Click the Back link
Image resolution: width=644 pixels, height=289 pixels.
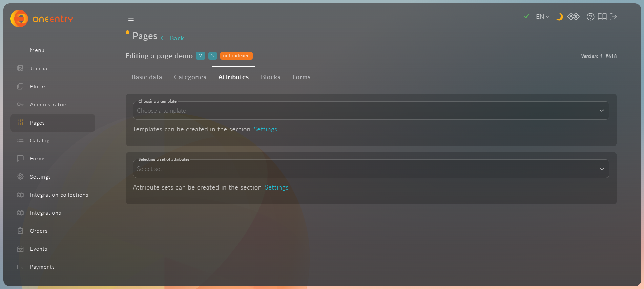173,38
